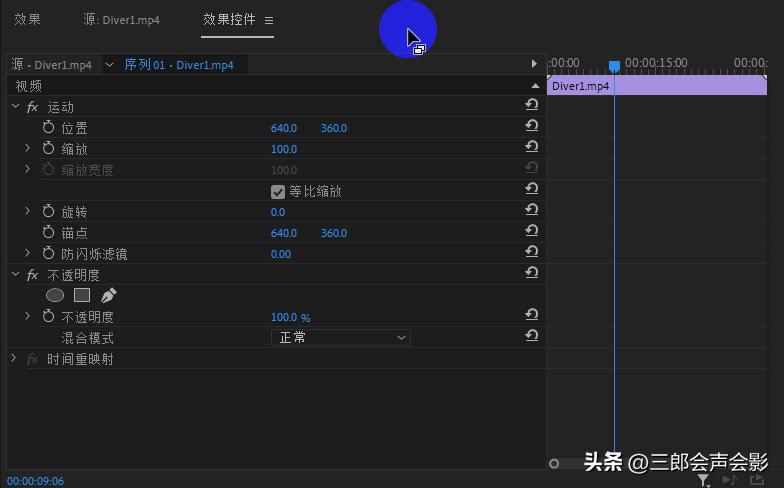Toggle animation stopwatch for 缩放

[x=48, y=148]
